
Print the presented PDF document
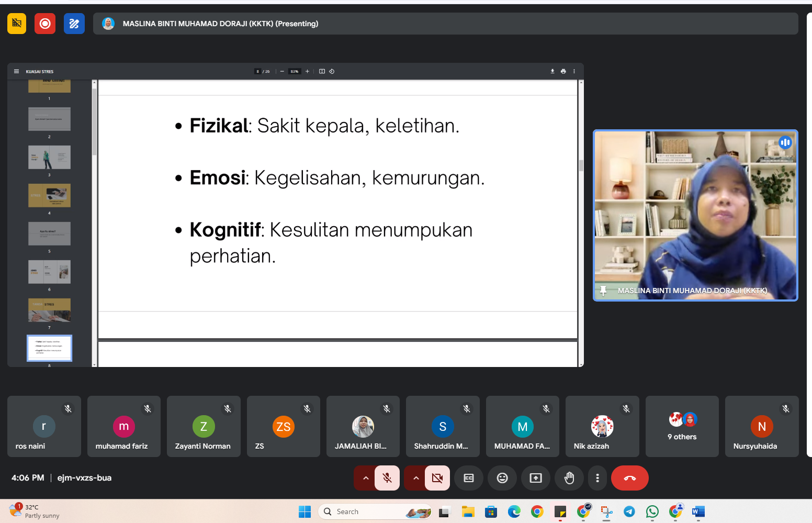[563, 71]
